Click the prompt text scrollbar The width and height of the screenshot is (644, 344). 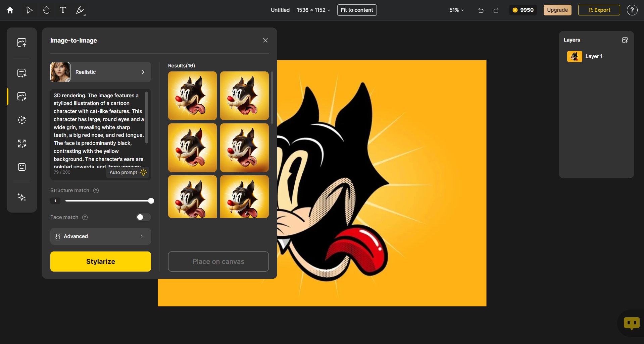[146, 117]
